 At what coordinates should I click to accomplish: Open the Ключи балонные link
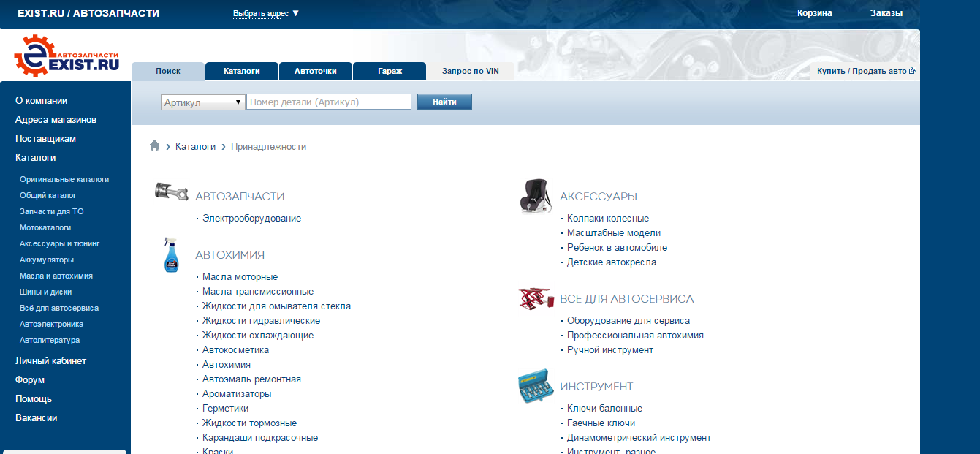604,408
